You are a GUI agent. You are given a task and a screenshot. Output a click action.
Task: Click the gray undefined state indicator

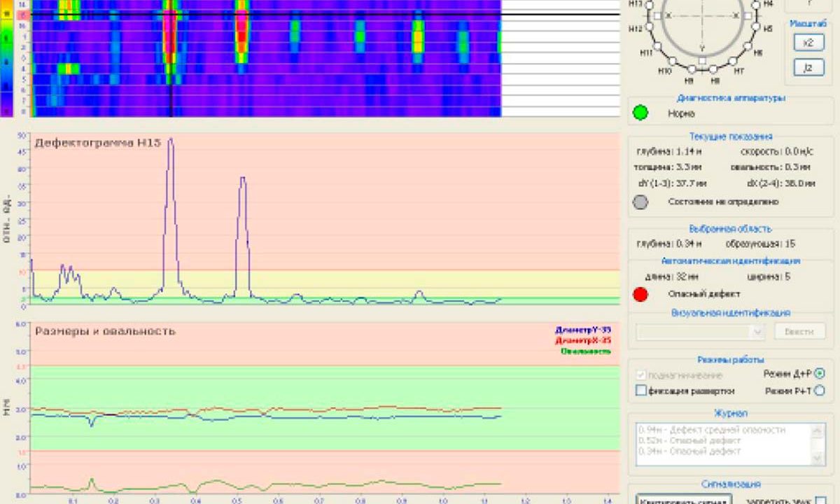pos(640,202)
